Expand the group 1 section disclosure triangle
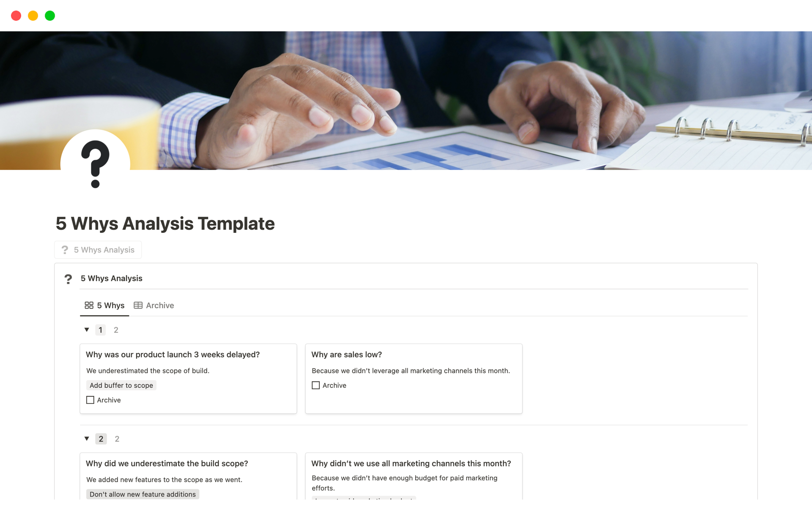This screenshot has height=508, width=812. point(87,329)
